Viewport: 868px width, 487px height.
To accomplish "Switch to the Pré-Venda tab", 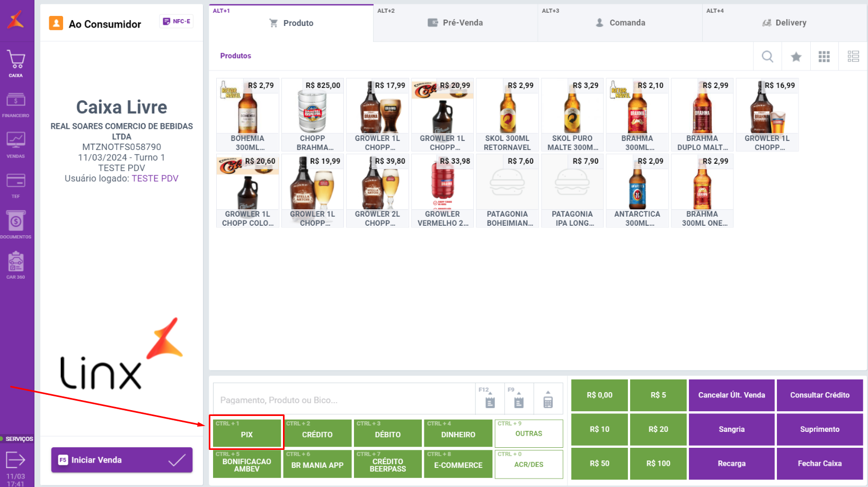I will point(456,23).
